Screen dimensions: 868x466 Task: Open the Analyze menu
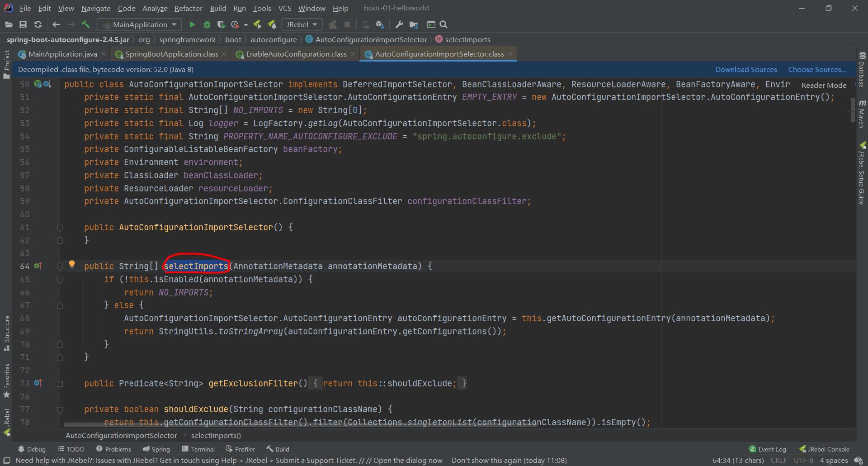155,8
